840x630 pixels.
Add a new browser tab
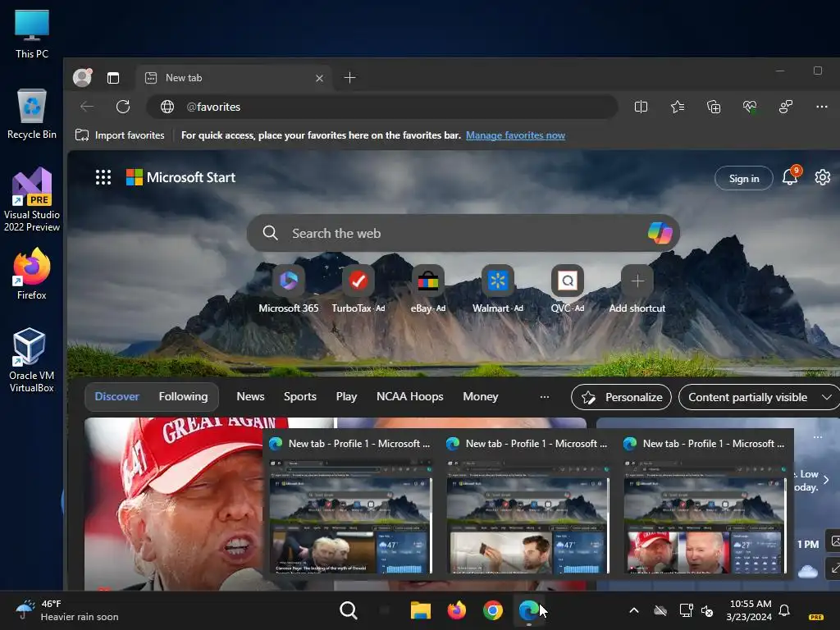click(349, 78)
